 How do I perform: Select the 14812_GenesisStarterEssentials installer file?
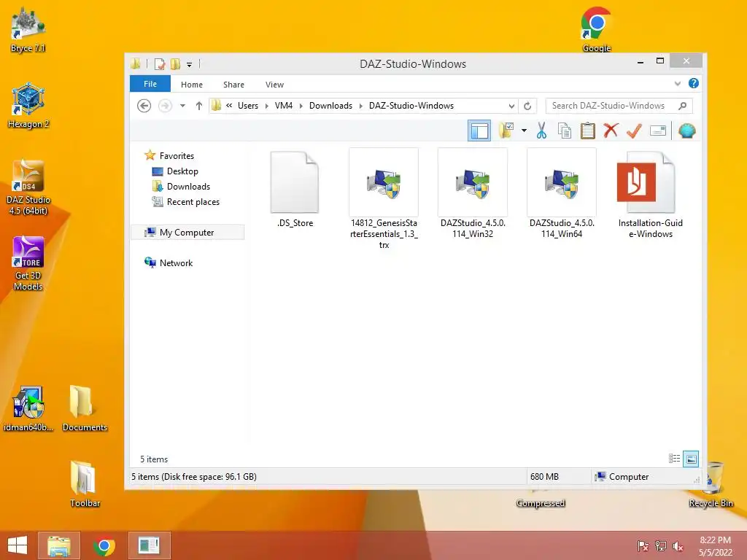(384, 198)
